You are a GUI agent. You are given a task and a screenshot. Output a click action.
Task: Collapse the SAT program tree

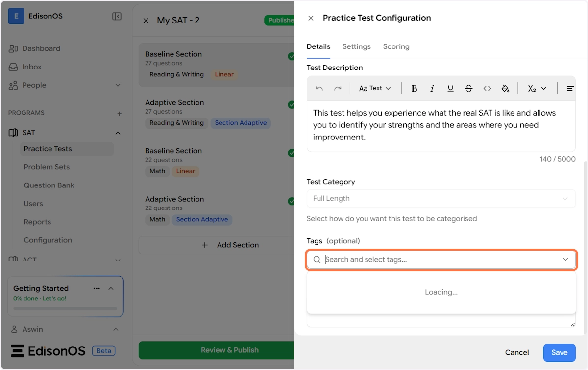pyautogui.click(x=118, y=133)
